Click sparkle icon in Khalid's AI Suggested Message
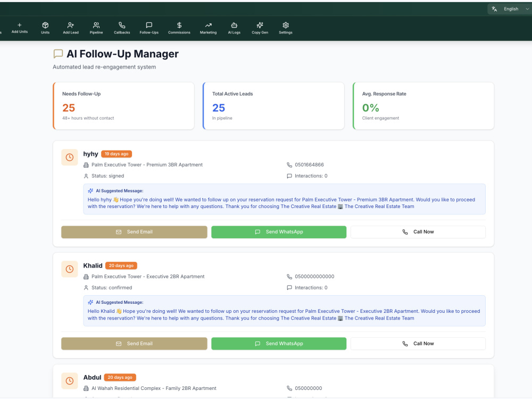The height and width of the screenshot is (399, 532). click(90, 302)
